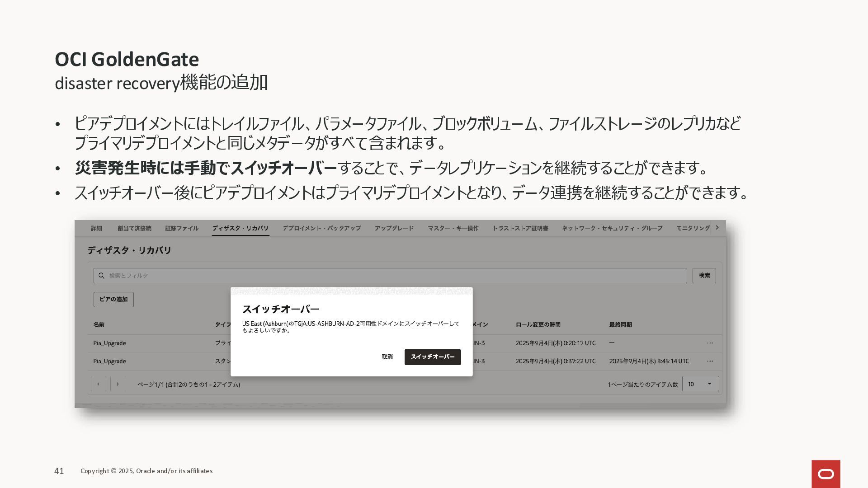Click the tab bar right chevron arrow

coord(717,228)
